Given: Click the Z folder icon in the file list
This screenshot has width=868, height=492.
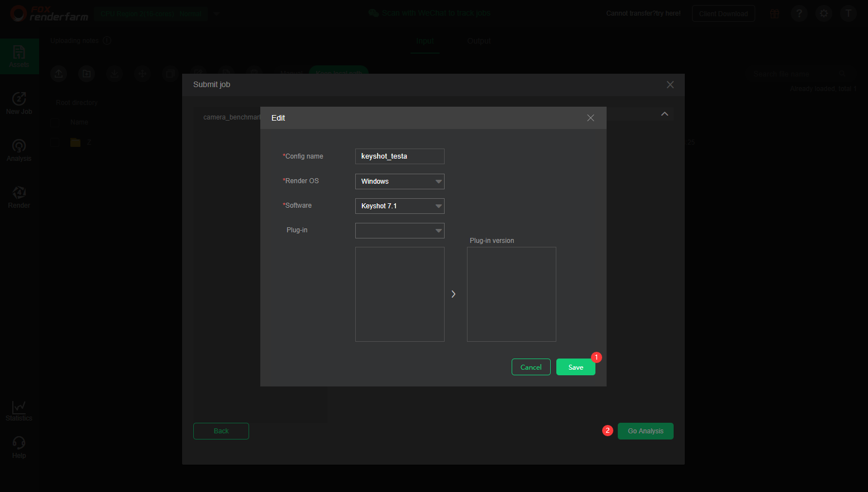Looking at the screenshot, I should pos(75,142).
